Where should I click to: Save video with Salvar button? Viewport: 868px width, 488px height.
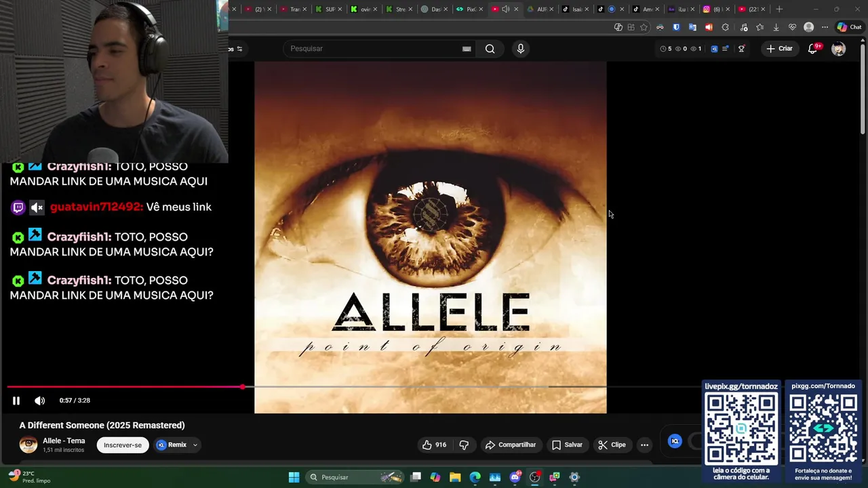[567, 445]
